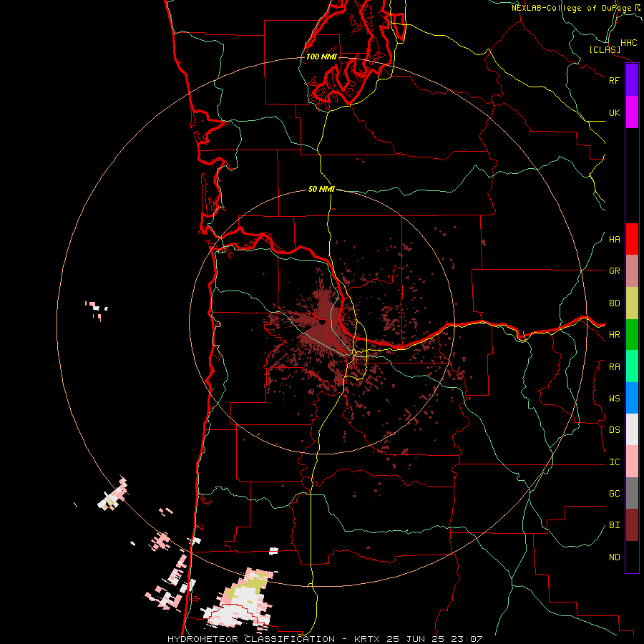The height and width of the screenshot is (644, 644).
Task: Click the HR green legend swatch
Action: click(x=632, y=334)
